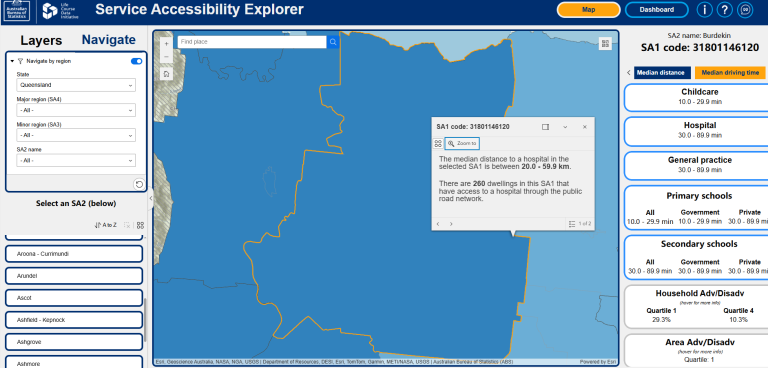Screen dimensions: 768x368
Task: Select Ascot from the SA2 list
Action: 74,298
